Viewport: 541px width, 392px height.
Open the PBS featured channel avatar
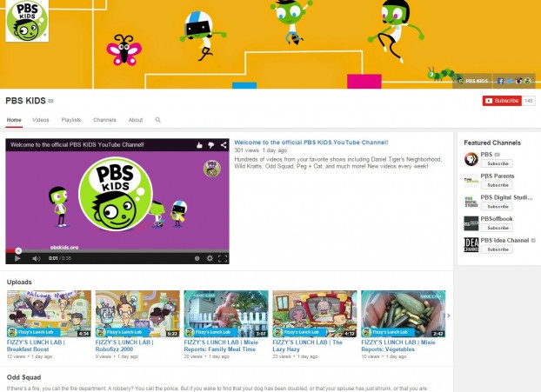[471, 159]
